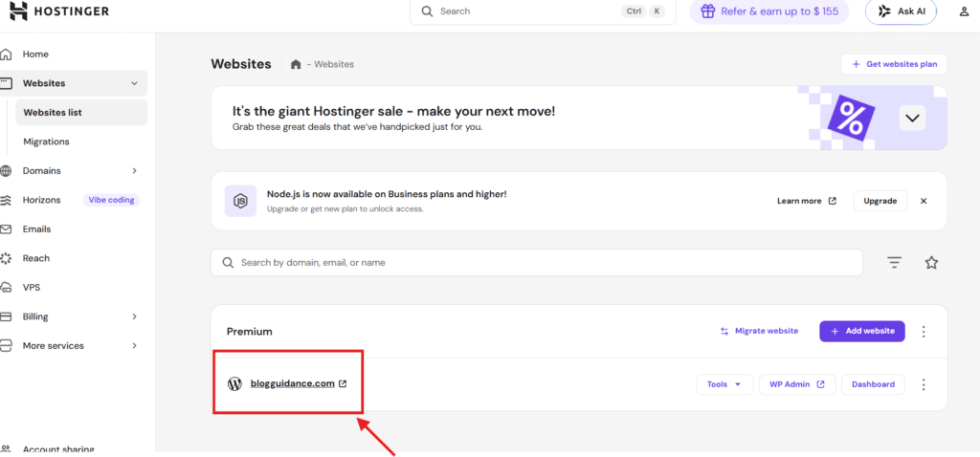The width and height of the screenshot is (980, 457).
Task: Open Account sharing in sidebar
Action: tap(58, 449)
